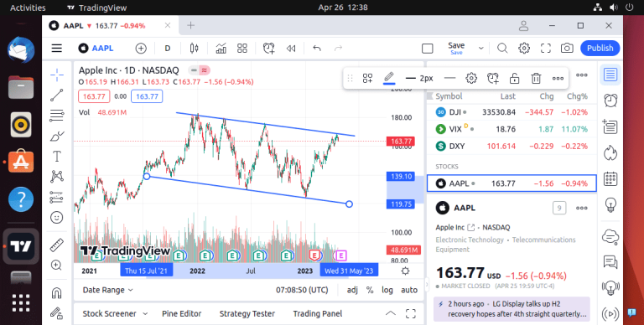Toggle the alerts panel alarm clock icon
Viewport: 644px width, 325px height.
tap(610, 101)
